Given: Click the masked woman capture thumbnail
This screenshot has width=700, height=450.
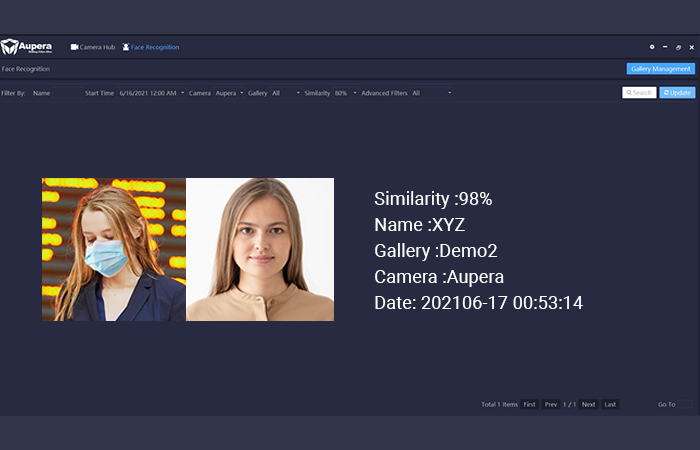Looking at the screenshot, I should click(x=114, y=249).
